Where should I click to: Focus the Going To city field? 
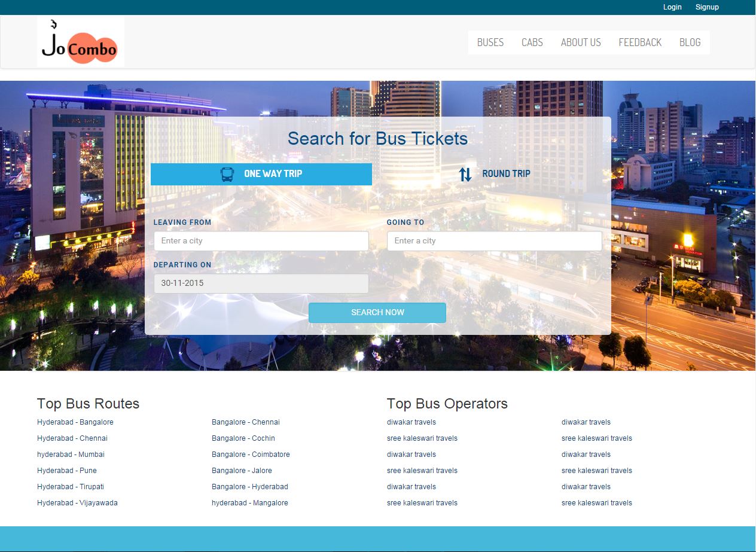coord(495,241)
